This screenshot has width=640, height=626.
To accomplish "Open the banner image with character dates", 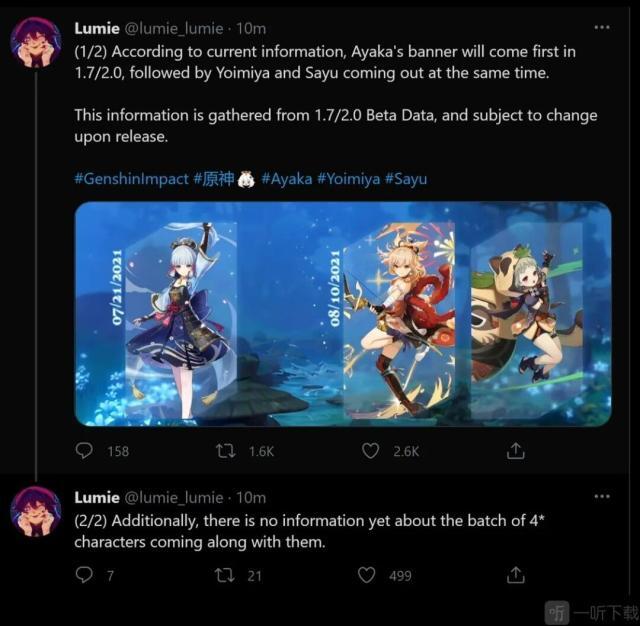I will pos(343,314).
